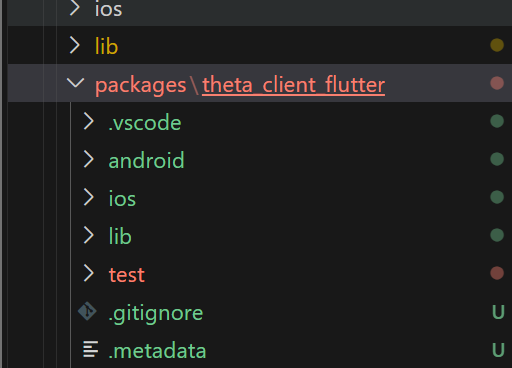The image size is (512, 368).
Task: Select the green ios folder under packages
Action: (122, 198)
